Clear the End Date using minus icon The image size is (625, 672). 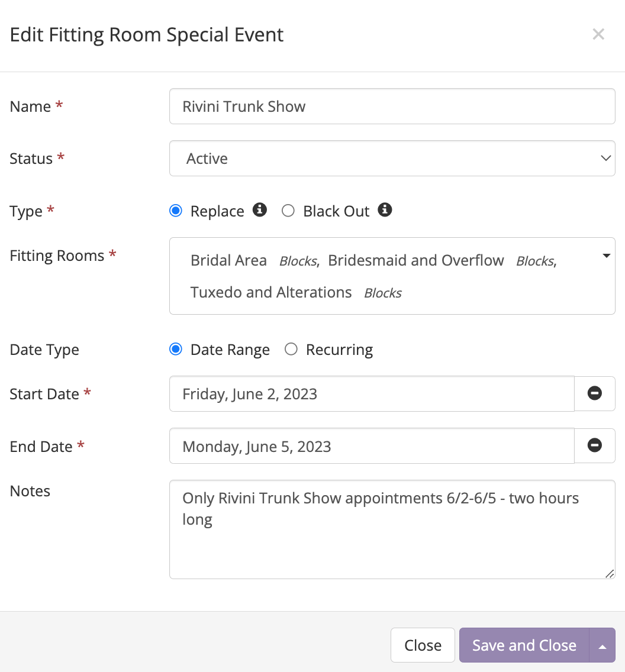pyautogui.click(x=595, y=445)
